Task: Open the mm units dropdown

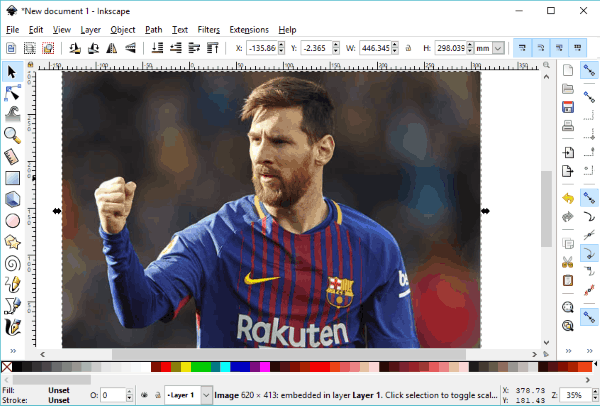Action: [490, 47]
